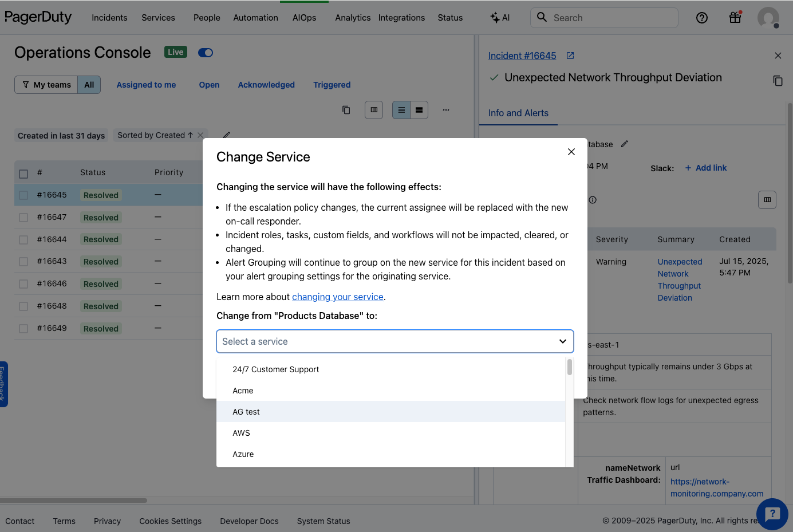Follow the changing your service link
Screen dimensions: 793x532
pyautogui.click(x=337, y=297)
